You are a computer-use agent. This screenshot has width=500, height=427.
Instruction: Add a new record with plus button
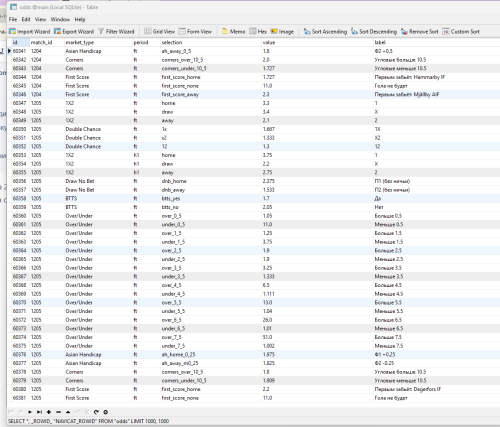coord(49,412)
